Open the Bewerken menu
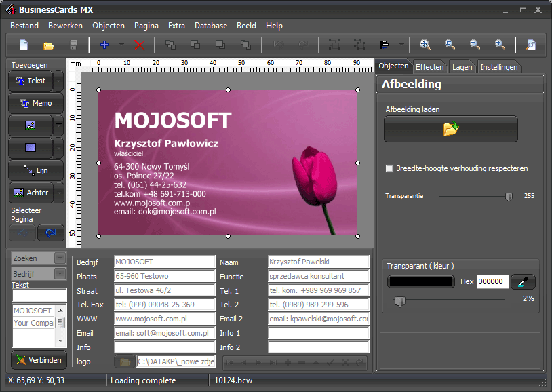552x392 pixels. 66,26
